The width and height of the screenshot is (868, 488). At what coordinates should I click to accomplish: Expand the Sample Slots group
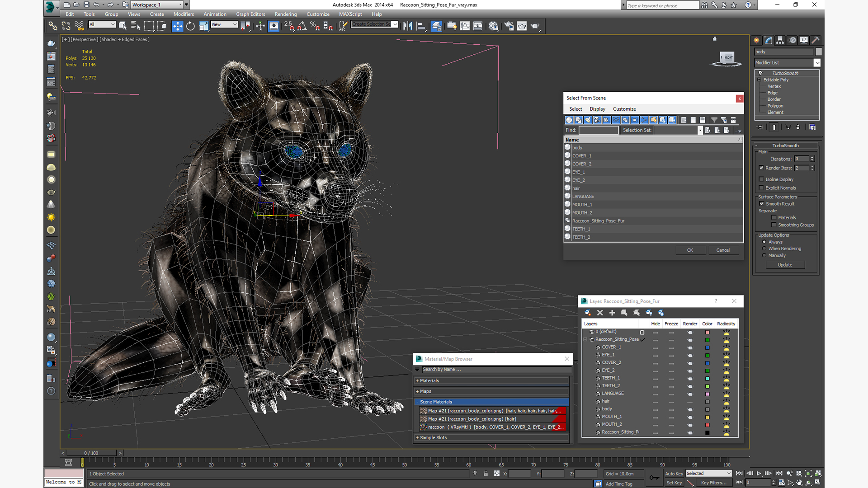click(491, 437)
